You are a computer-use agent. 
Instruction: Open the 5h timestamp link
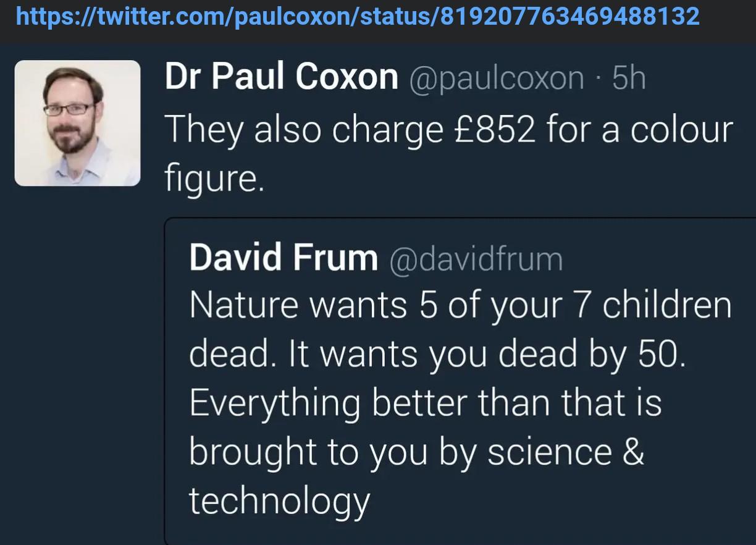(629, 79)
